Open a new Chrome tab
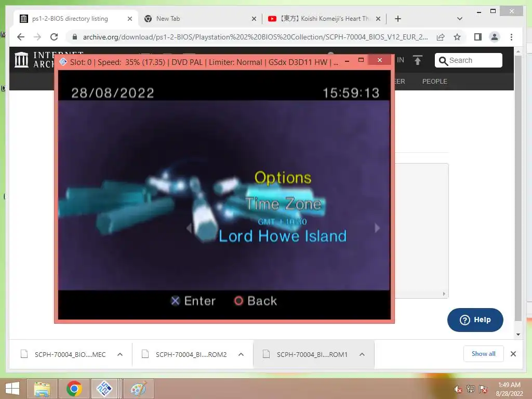The image size is (532, 399). pyautogui.click(x=398, y=19)
